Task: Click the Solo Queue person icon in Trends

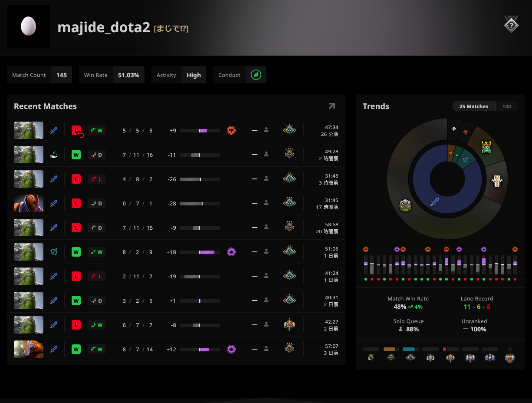Action: click(401, 329)
